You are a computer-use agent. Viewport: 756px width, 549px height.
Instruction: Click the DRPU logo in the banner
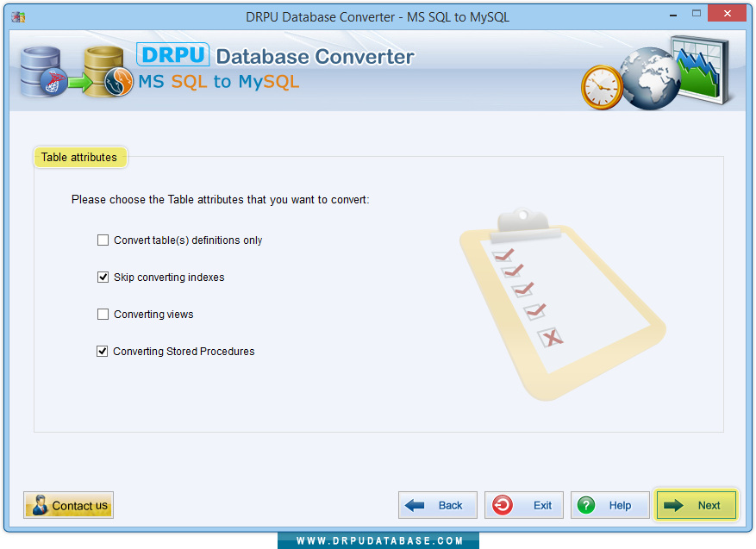click(x=172, y=54)
